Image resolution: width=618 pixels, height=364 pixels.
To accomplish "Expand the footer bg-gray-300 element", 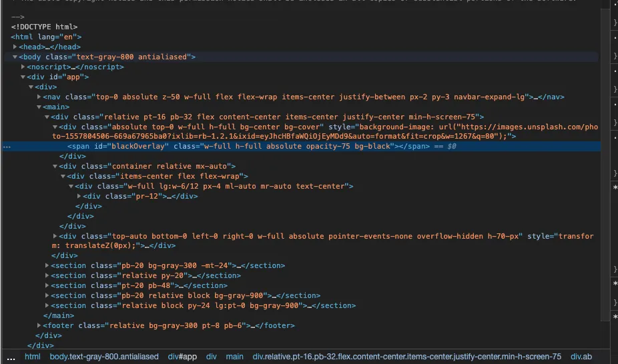I will tap(39, 325).
